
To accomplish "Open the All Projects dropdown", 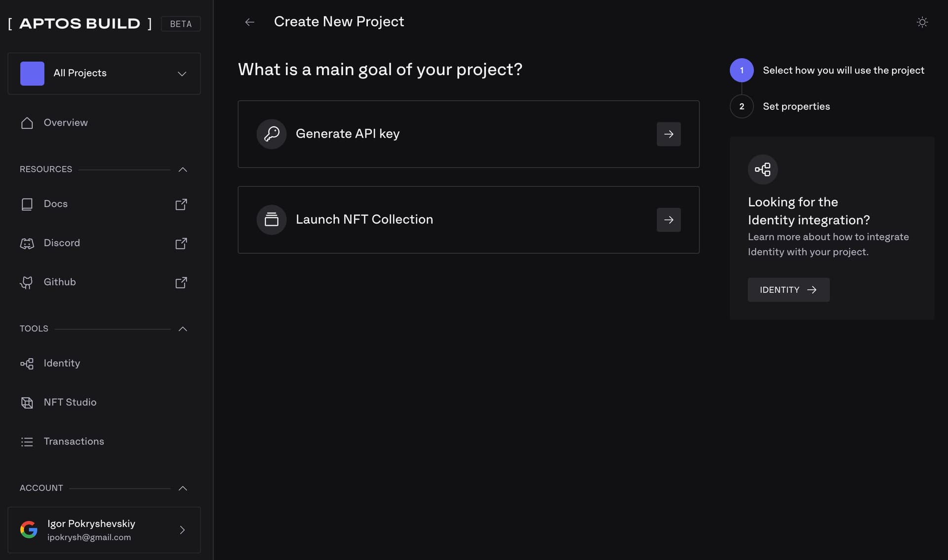I will pyautogui.click(x=104, y=74).
